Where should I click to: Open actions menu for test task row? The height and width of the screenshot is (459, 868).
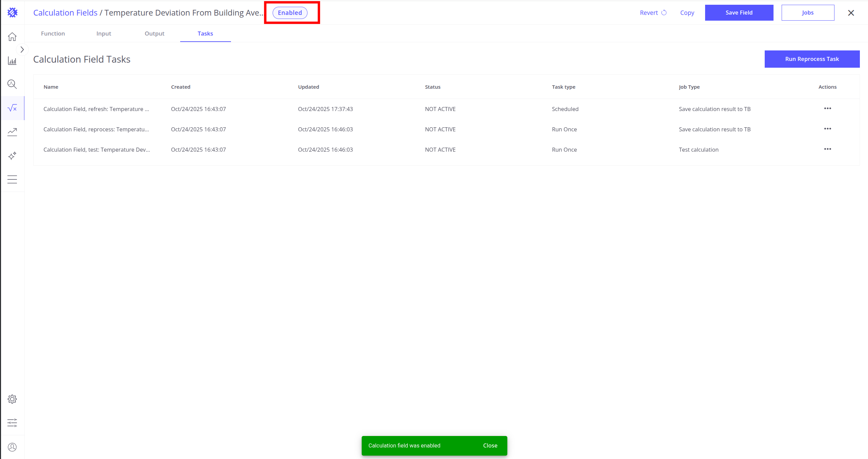[x=827, y=149]
